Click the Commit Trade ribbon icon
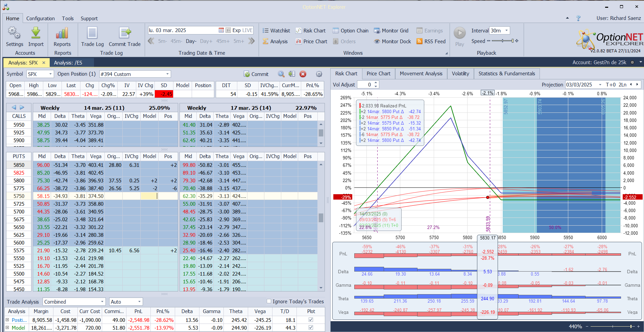 [x=125, y=33]
